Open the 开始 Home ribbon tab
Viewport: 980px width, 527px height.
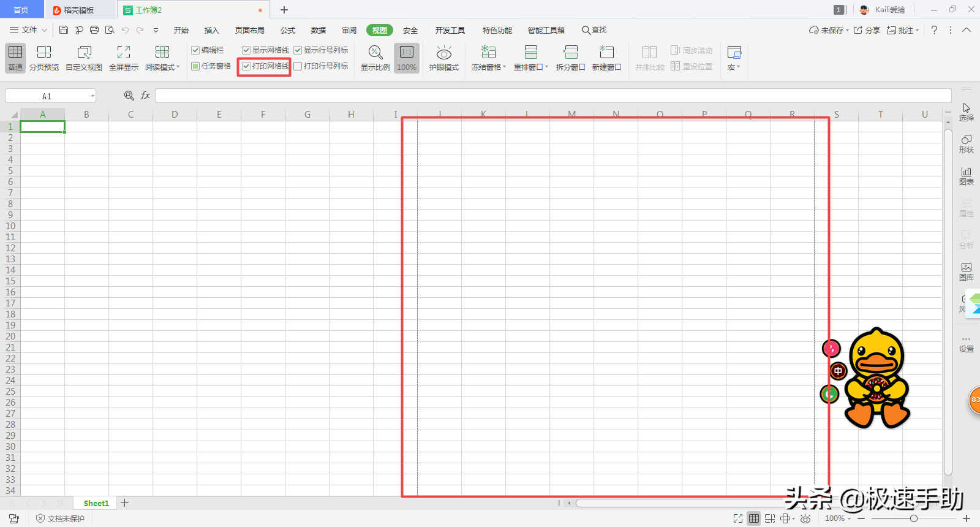[181, 30]
